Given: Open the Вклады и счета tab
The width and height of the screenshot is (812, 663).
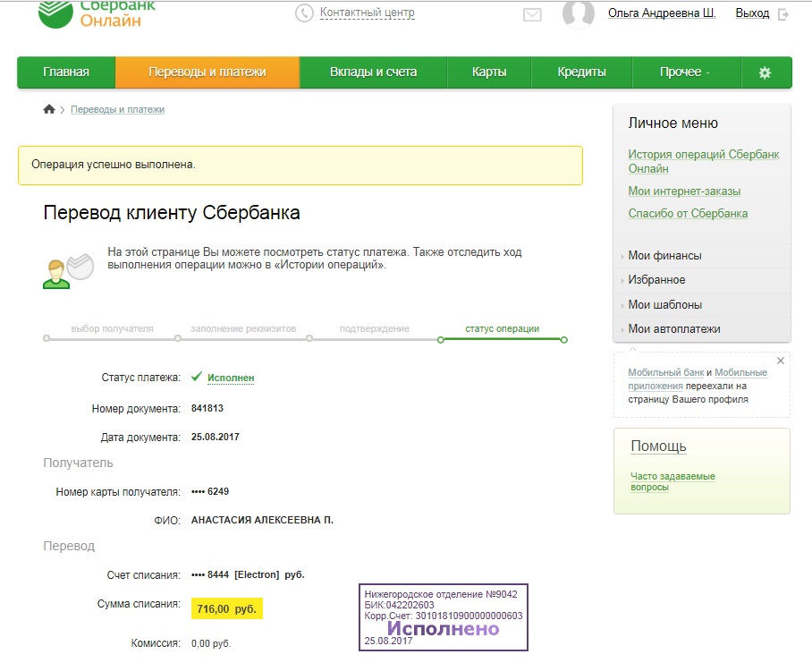Looking at the screenshot, I should tap(374, 72).
